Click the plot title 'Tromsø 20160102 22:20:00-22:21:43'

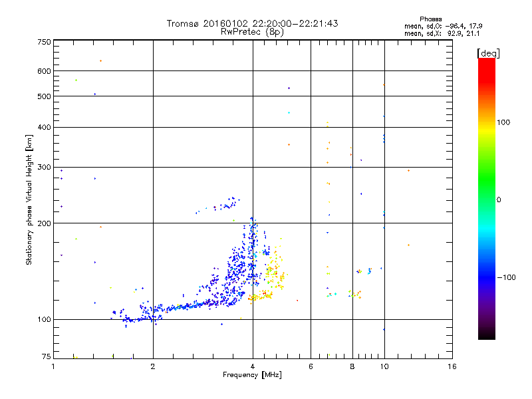click(x=252, y=23)
